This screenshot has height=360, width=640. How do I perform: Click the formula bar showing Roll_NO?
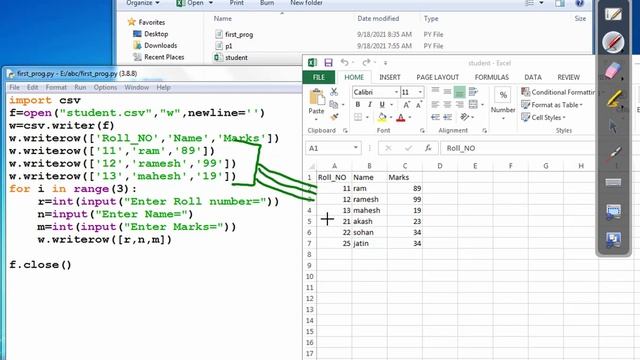coord(518,148)
